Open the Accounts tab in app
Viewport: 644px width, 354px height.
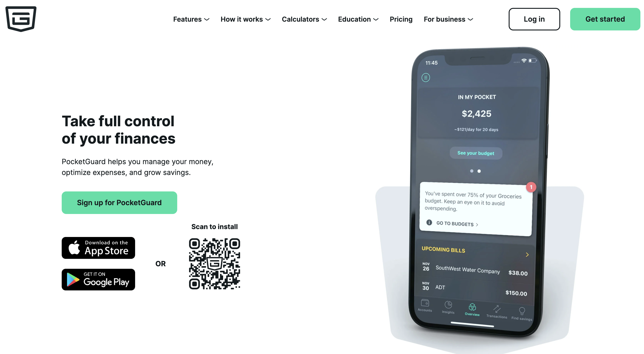(x=426, y=307)
